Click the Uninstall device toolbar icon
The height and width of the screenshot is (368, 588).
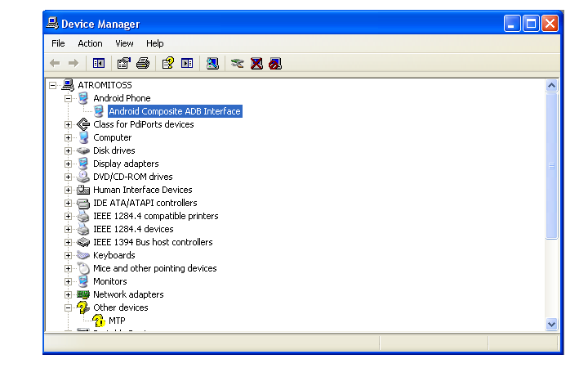pyautogui.click(x=256, y=63)
